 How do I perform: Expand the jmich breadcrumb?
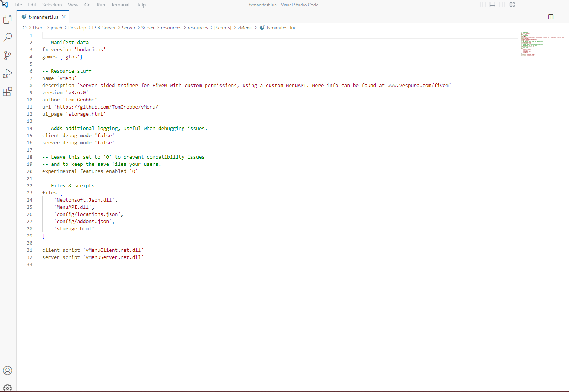[x=57, y=28]
